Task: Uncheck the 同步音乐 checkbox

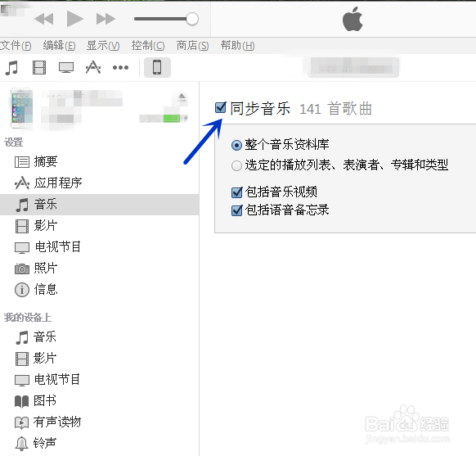Action: click(220, 107)
